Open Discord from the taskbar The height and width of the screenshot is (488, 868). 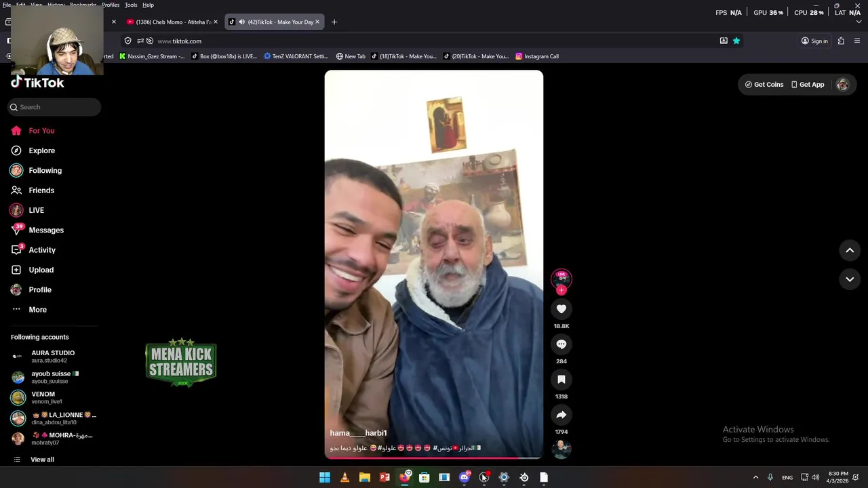point(465,477)
